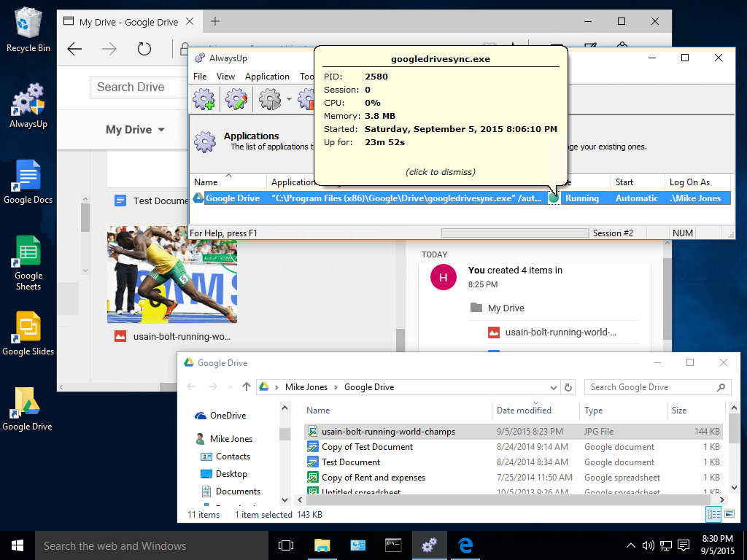Open Command Prompt from the taskbar

pyautogui.click(x=393, y=545)
